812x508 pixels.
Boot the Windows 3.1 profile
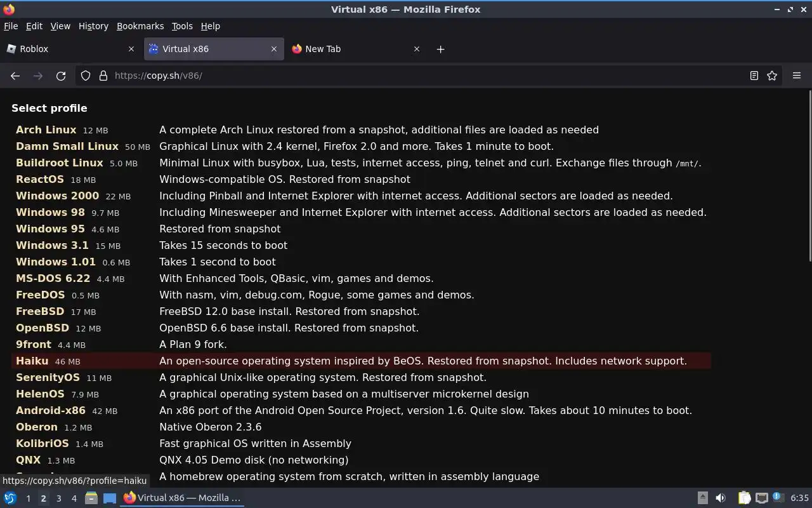(52, 245)
